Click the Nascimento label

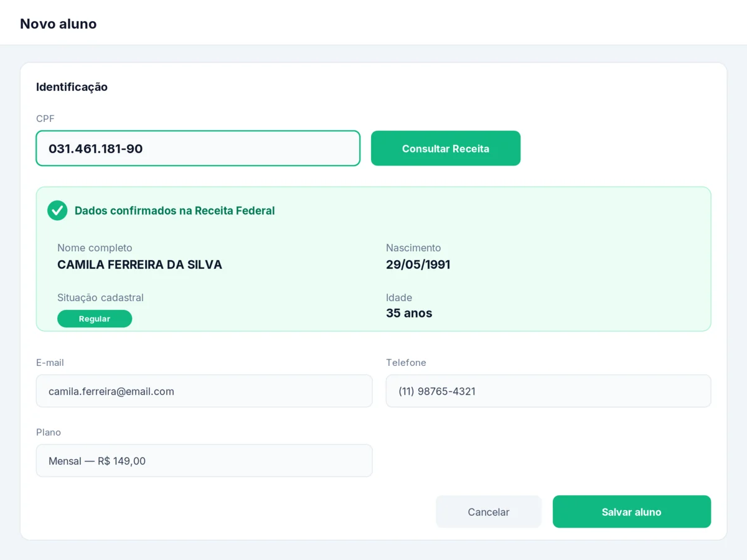click(x=413, y=248)
